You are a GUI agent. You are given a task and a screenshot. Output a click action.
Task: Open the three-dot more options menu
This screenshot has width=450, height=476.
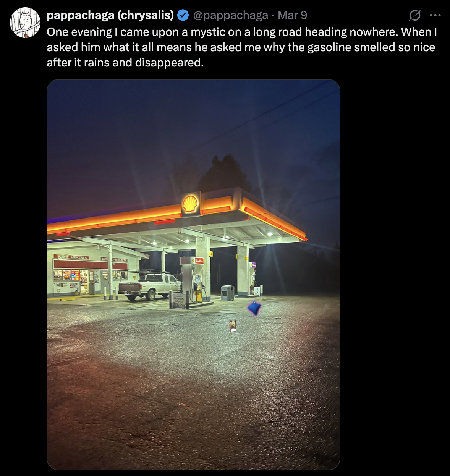pyautogui.click(x=435, y=15)
